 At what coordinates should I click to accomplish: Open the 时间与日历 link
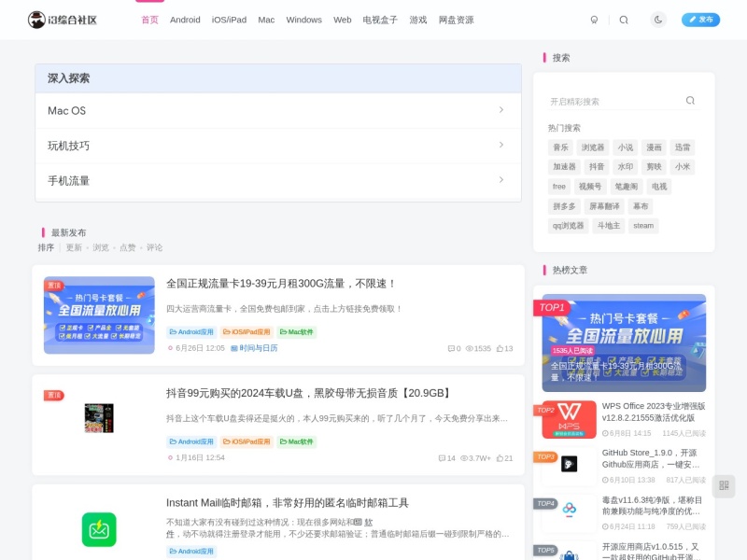coord(254,348)
